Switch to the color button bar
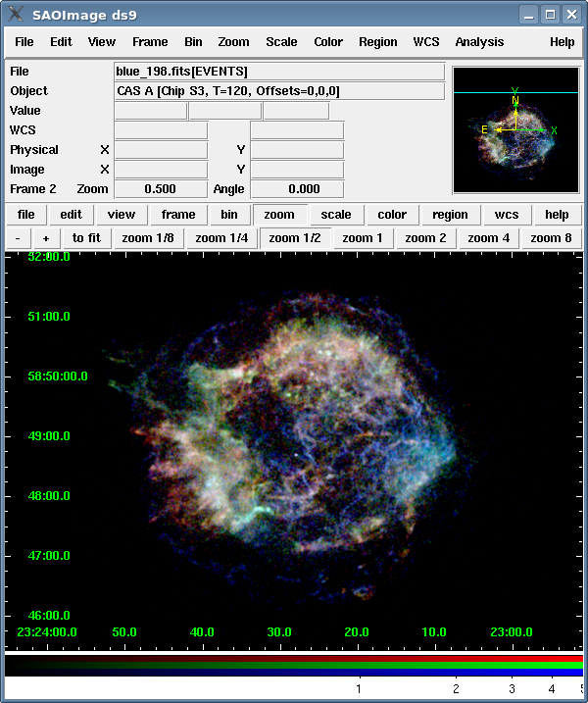588x703 pixels. [x=392, y=215]
